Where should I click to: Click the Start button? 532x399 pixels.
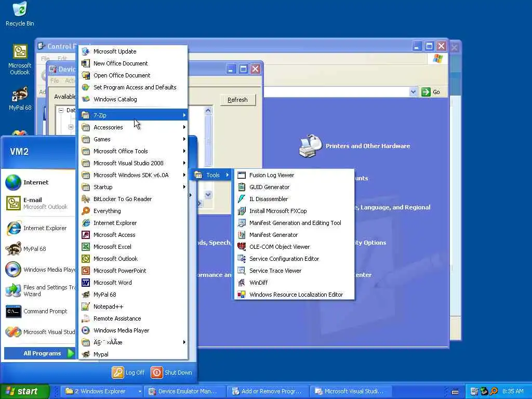24,391
